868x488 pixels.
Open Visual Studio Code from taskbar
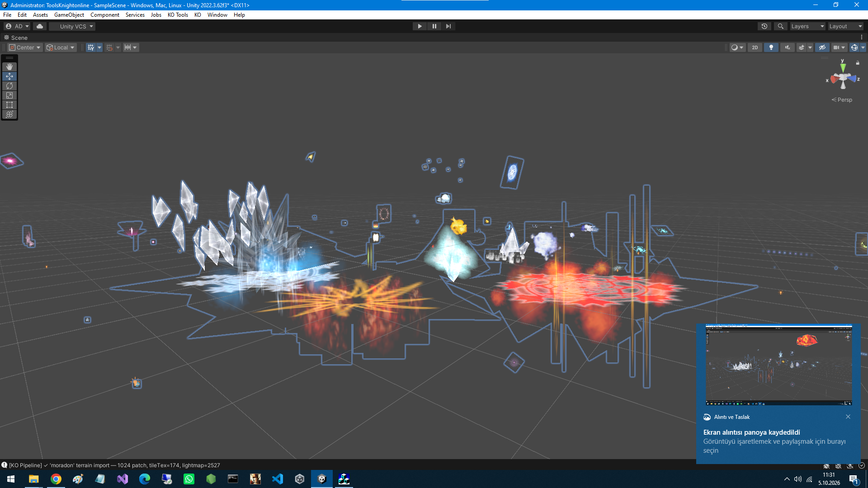[x=277, y=479]
